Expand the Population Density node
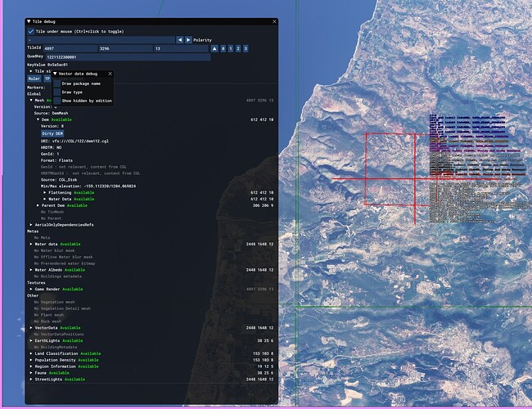Screen dimensions: 532x409 (x=31, y=360)
